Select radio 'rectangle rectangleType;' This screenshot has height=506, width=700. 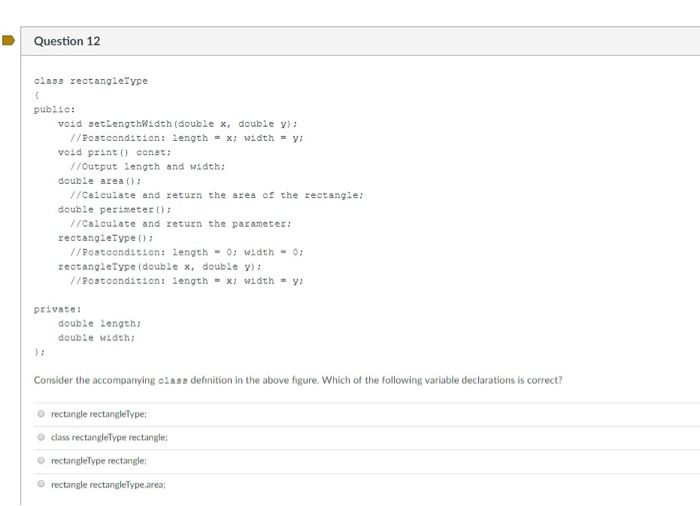click(41, 414)
